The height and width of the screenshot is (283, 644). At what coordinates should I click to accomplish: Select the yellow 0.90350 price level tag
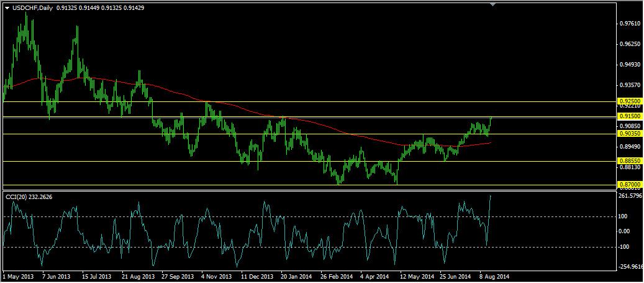tap(629, 134)
